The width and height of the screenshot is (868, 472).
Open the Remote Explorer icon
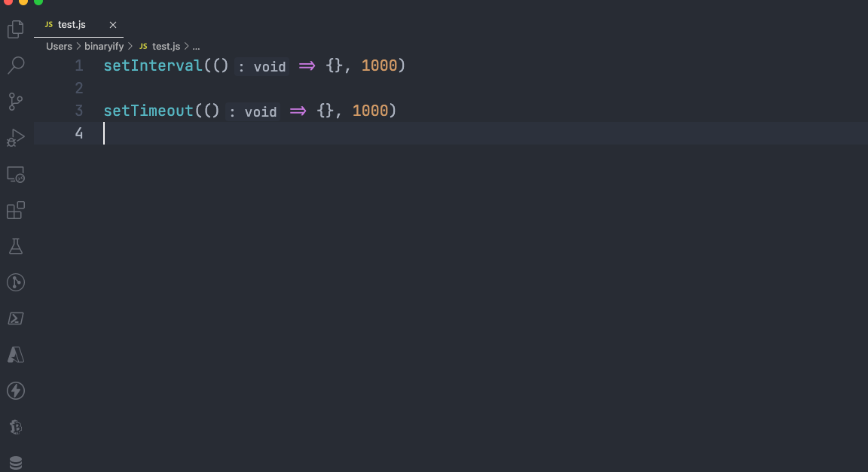tap(15, 174)
